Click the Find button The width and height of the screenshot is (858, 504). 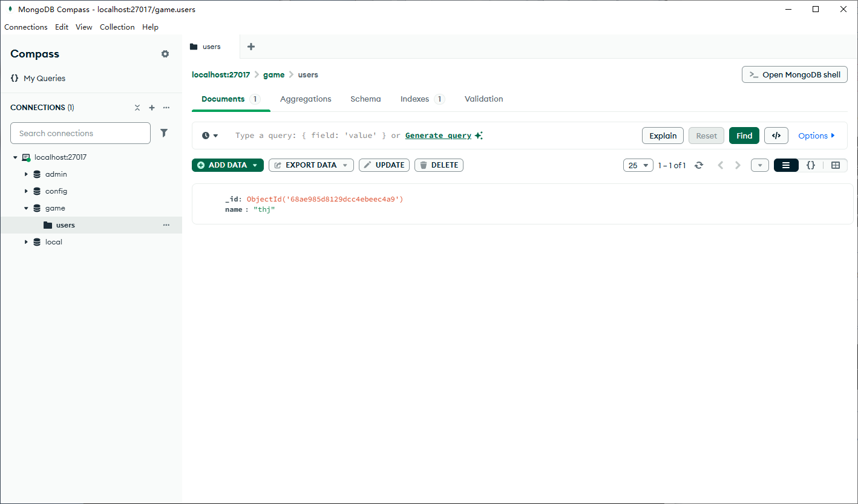[x=744, y=136]
